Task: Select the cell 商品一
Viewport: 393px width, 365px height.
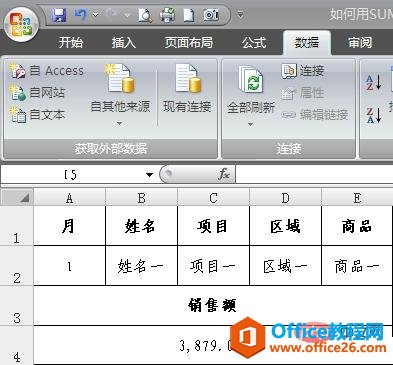Action: tap(357, 266)
